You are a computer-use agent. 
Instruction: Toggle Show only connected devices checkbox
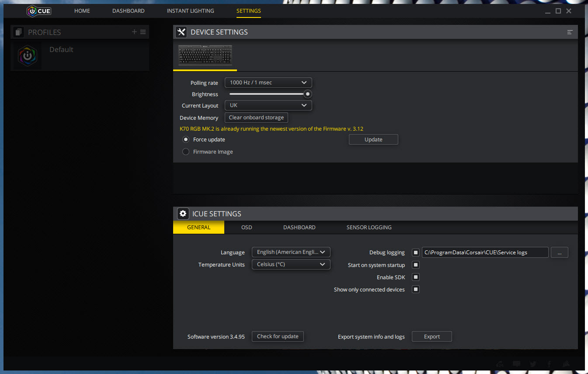pyautogui.click(x=416, y=289)
